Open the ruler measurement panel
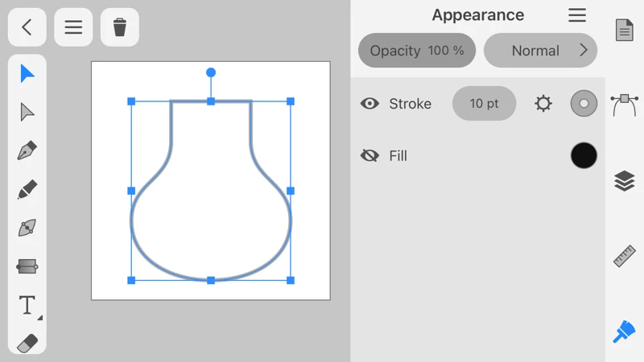This screenshot has width=644, height=362. [x=624, y=256]
